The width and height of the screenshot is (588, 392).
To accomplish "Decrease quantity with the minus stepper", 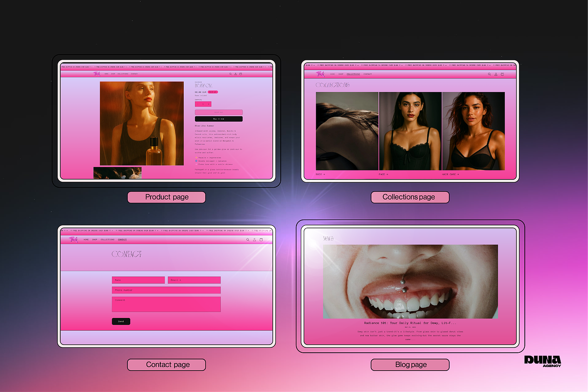I will 198,104.
